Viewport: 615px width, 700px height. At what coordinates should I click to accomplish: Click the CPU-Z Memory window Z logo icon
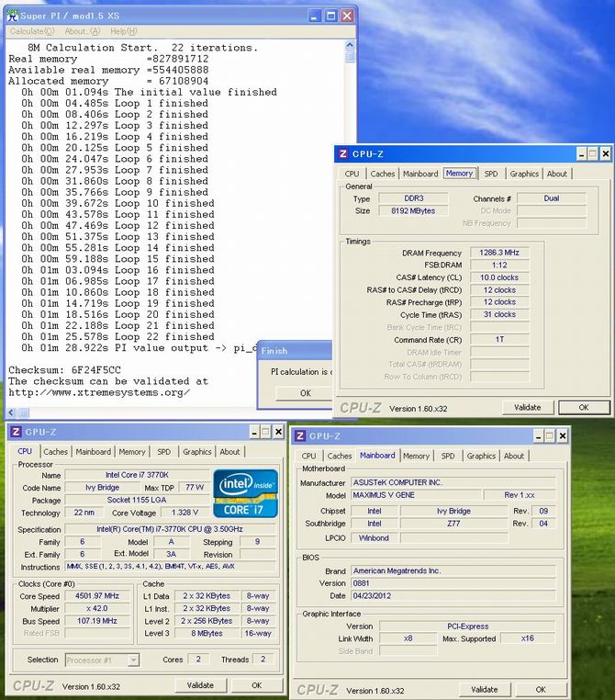(342, 154)
